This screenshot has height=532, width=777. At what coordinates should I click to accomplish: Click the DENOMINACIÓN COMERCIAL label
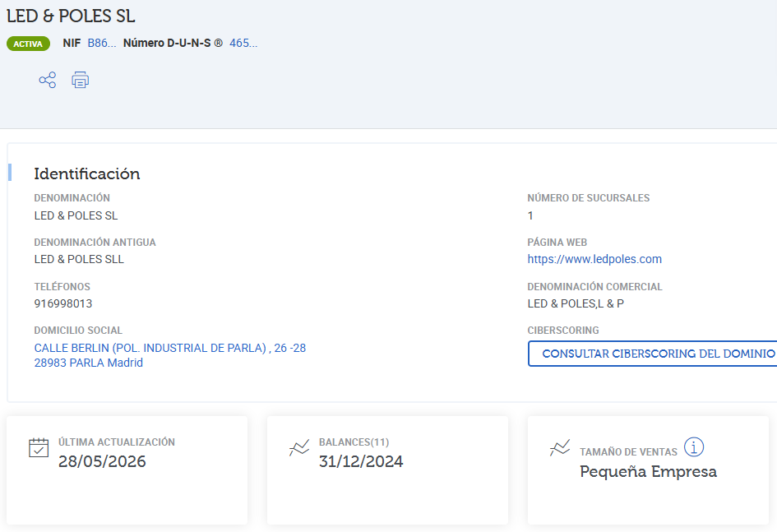pos(594,287)
